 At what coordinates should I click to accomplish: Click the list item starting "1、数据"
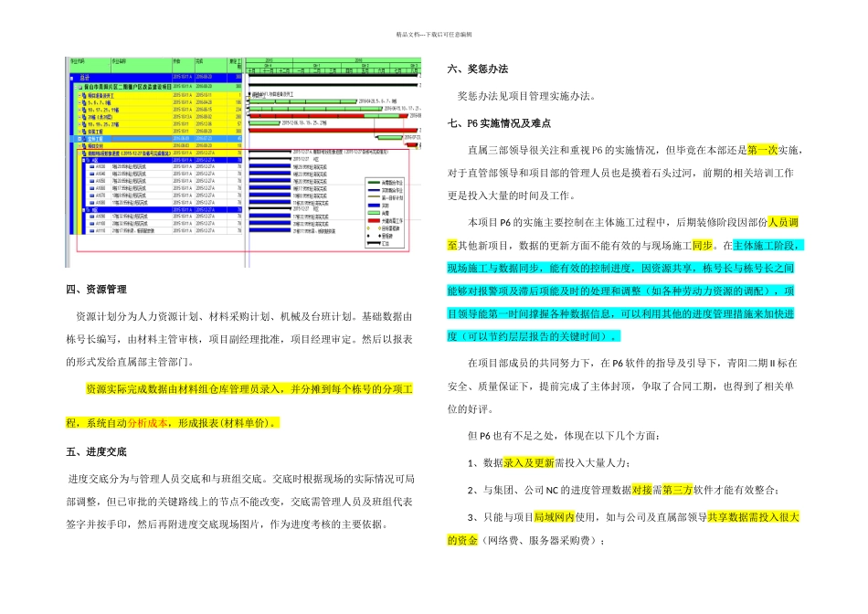pos(549,463)
